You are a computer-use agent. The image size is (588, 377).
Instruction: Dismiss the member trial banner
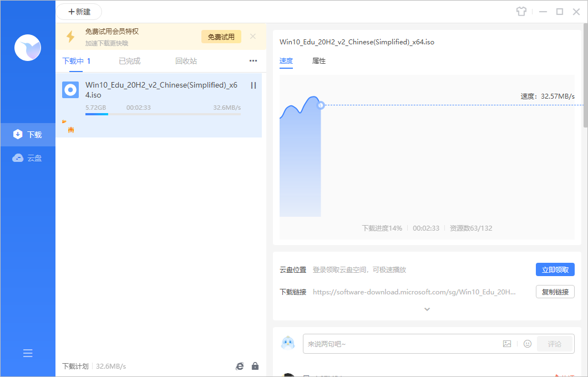(253, 37)
